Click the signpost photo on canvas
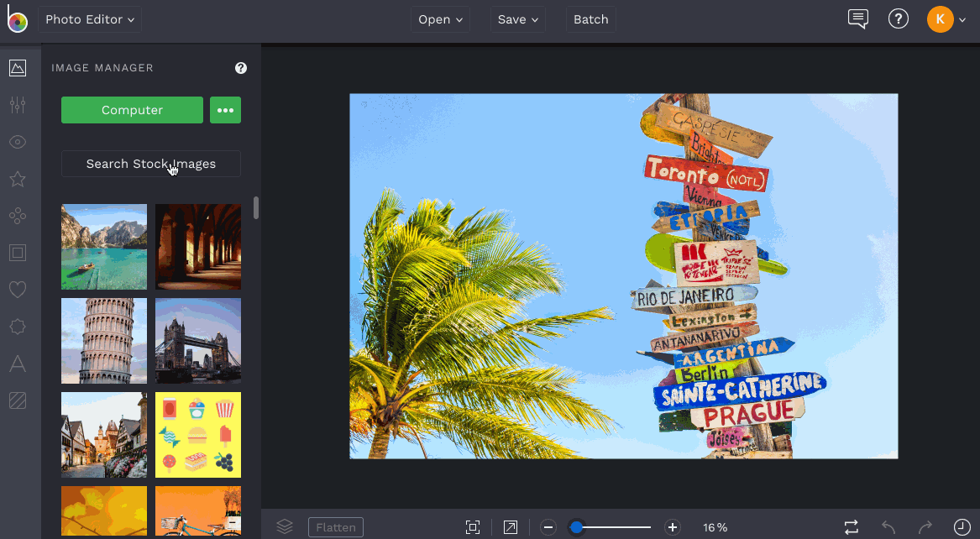This screenshot has height=539, width=980. click(624, 276)
